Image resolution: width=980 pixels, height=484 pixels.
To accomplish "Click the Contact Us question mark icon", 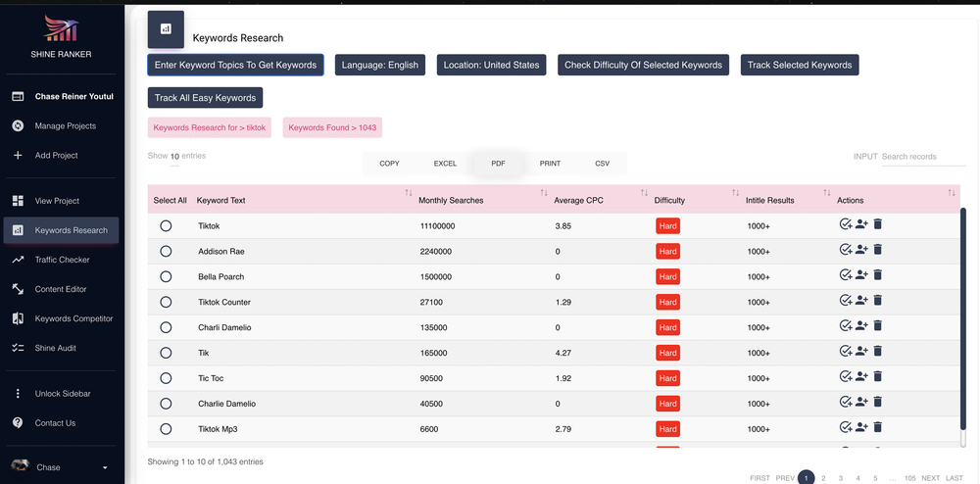I will [18, 423].
